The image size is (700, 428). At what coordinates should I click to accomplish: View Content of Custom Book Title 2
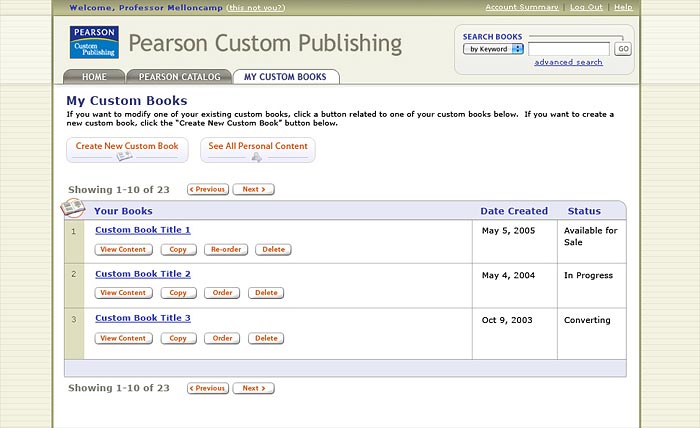[x=123, y=293]
